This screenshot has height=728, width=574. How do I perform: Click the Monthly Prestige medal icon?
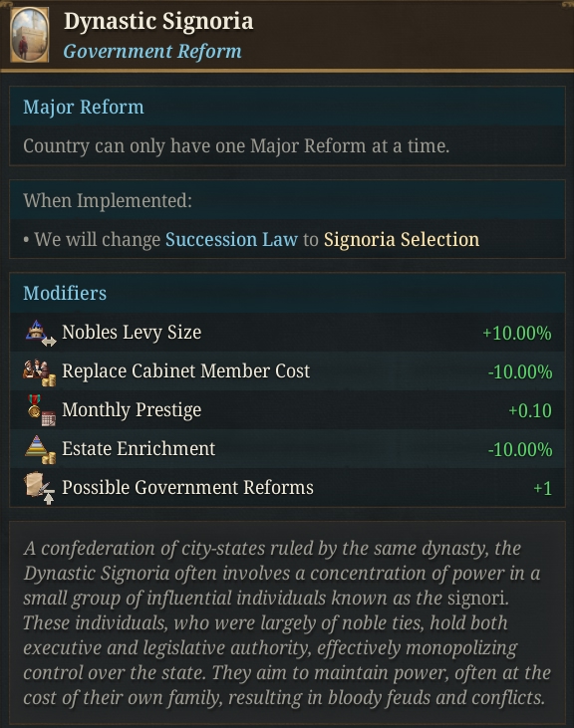click(41, 410)
